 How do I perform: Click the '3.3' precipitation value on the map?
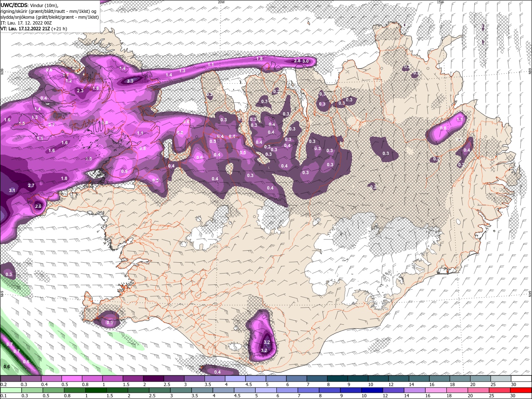(x=130, y=81)
